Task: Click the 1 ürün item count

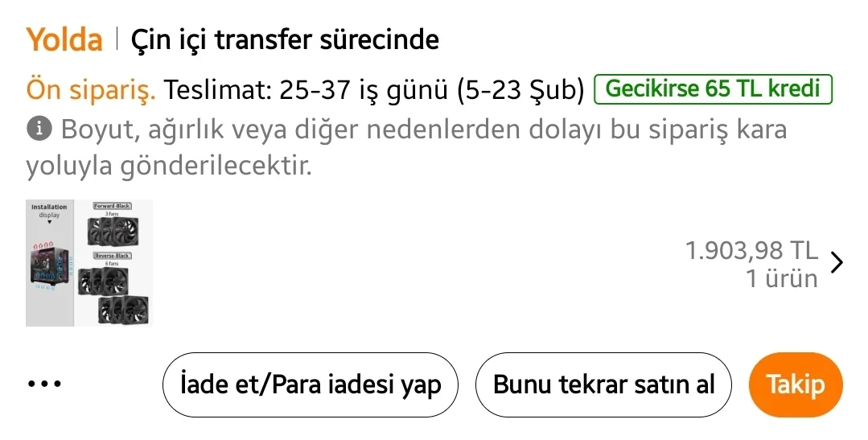Action: pos(782,279)
